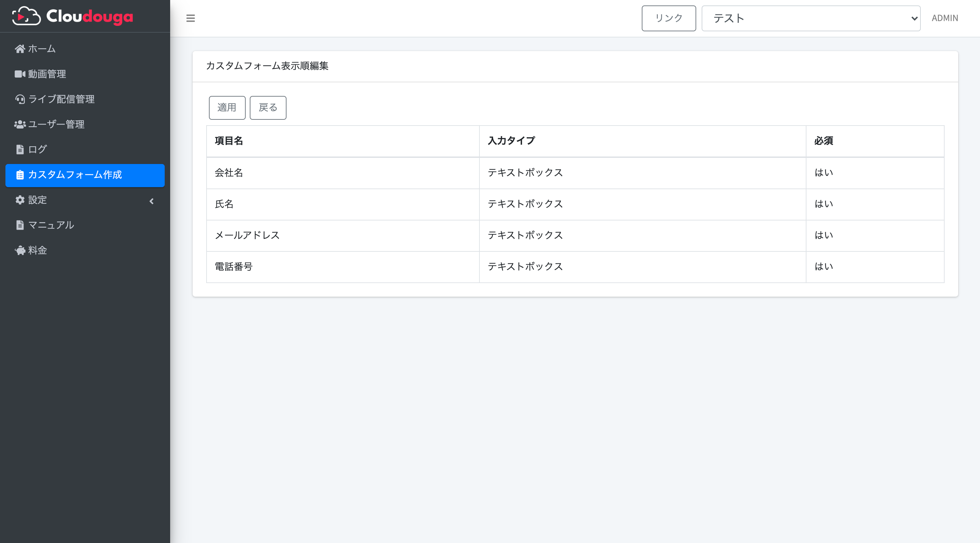Click the 項目名 column header
This screenshot has width=980, height=543.
pyautogui.click(x=343, y=141)
